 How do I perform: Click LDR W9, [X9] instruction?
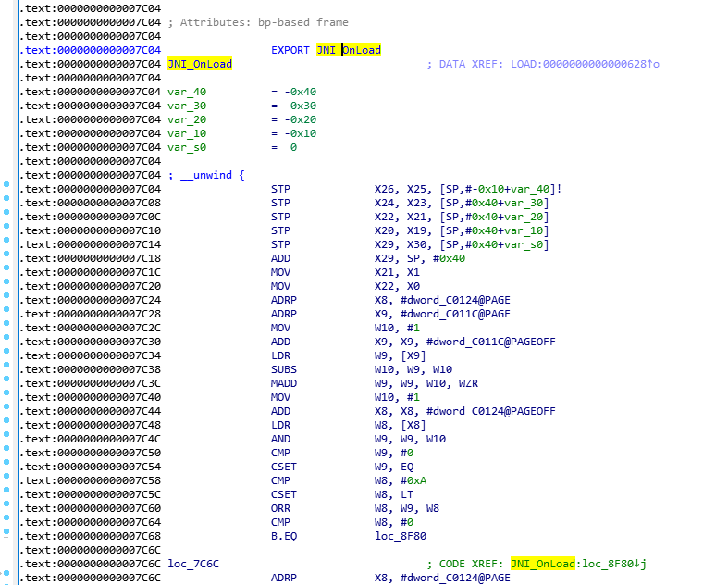pyautogui.click(x=348, y=356)
